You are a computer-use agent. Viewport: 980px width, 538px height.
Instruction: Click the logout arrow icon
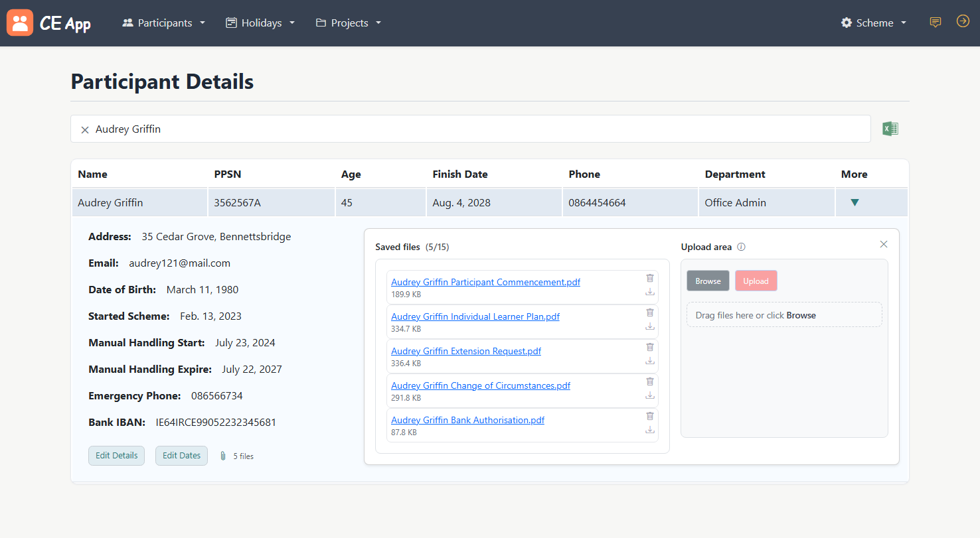[x=962, y=22]
